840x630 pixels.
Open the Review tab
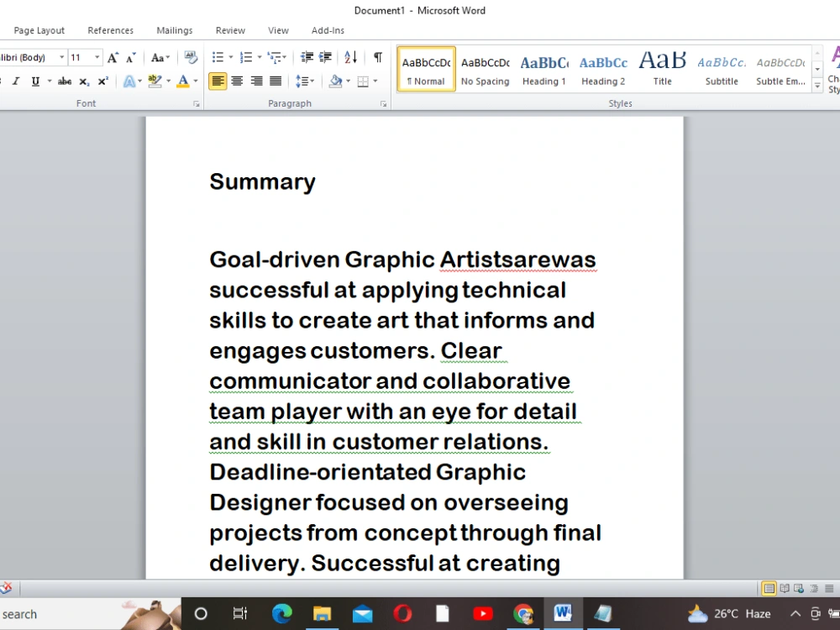tap(230, 30)
